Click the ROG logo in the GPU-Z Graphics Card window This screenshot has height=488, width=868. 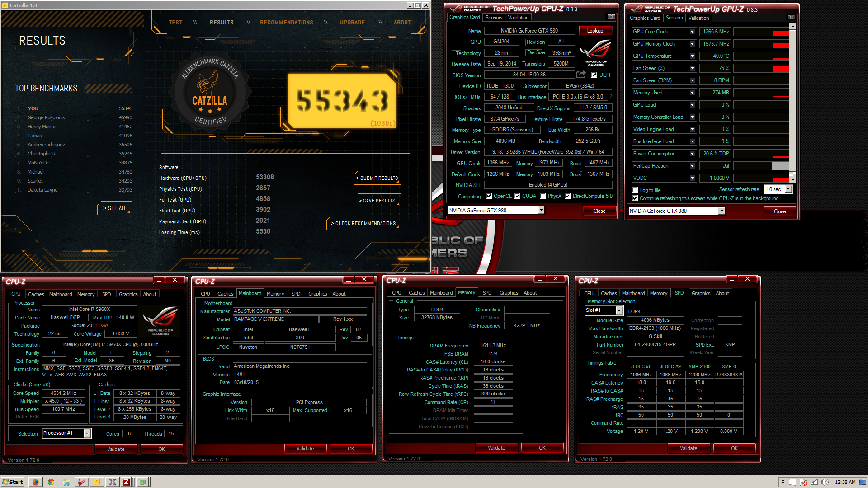595,53
